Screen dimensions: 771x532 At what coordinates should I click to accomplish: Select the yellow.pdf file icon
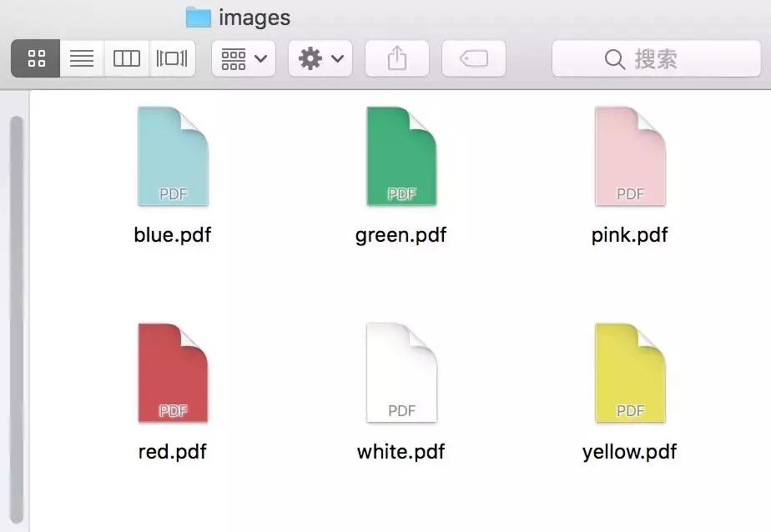click(630, 373)
